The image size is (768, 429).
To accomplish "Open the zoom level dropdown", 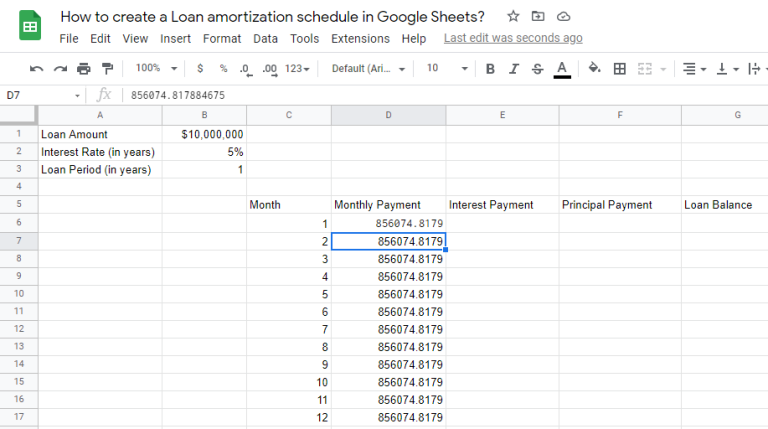I will [x=156, y=68].
